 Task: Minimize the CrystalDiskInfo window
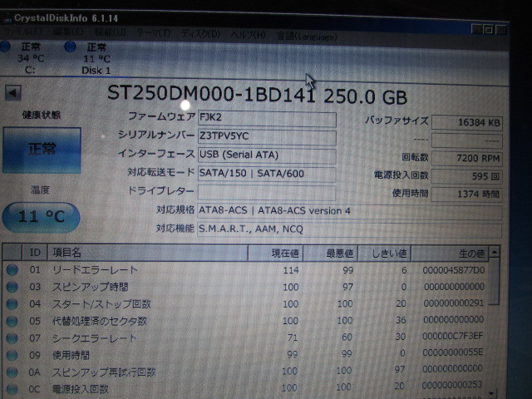[477, 29]
